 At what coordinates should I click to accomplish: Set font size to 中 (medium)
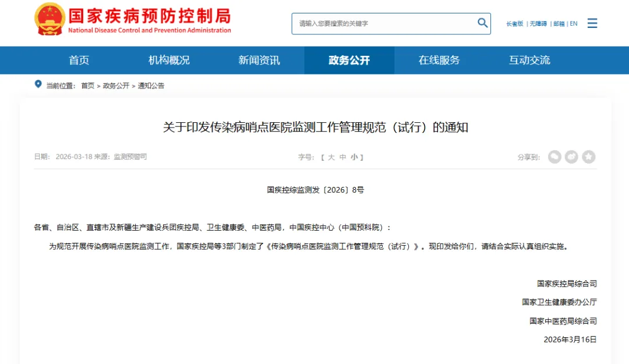point(343,157)
